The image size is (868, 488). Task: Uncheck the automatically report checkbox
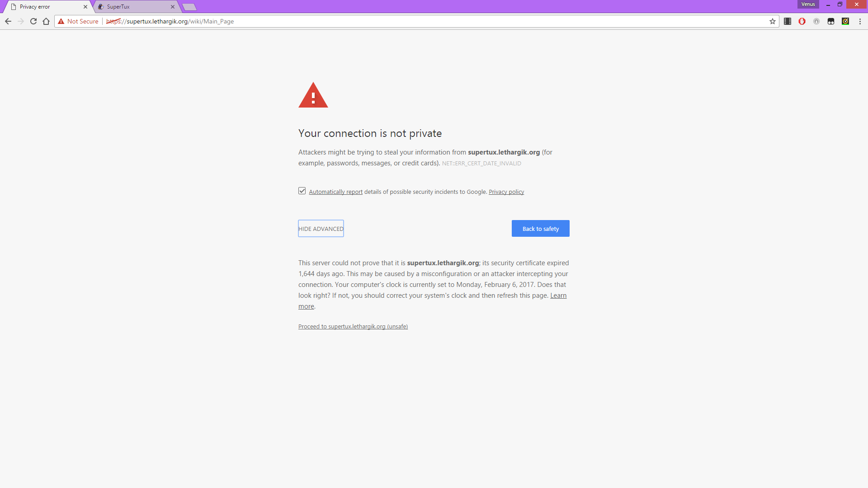(x=302, y=191)
